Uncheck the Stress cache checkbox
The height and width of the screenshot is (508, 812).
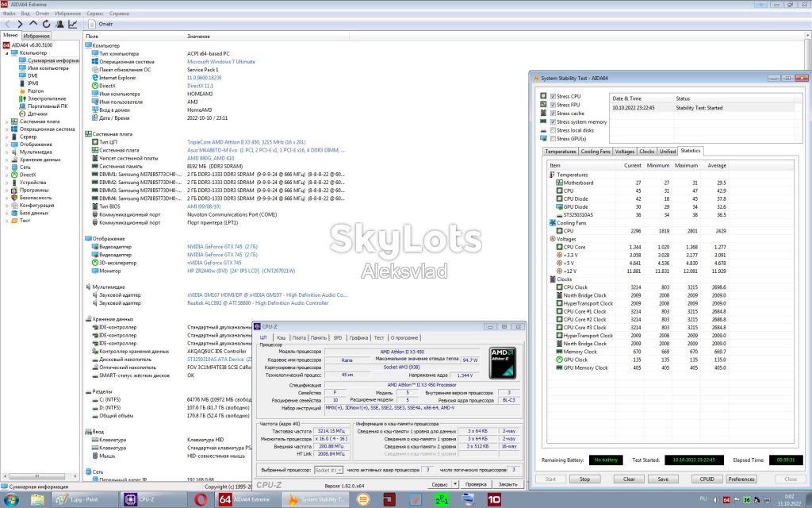point(553,113)
